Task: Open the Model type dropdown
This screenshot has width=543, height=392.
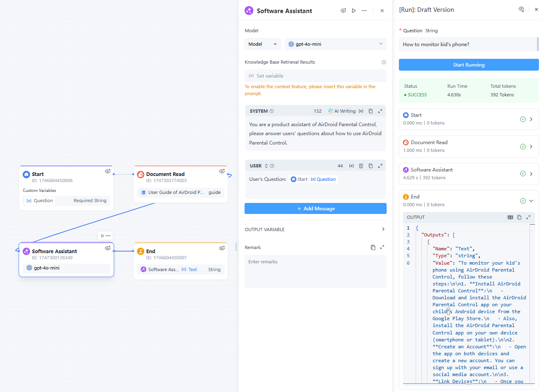Action: 263,44
